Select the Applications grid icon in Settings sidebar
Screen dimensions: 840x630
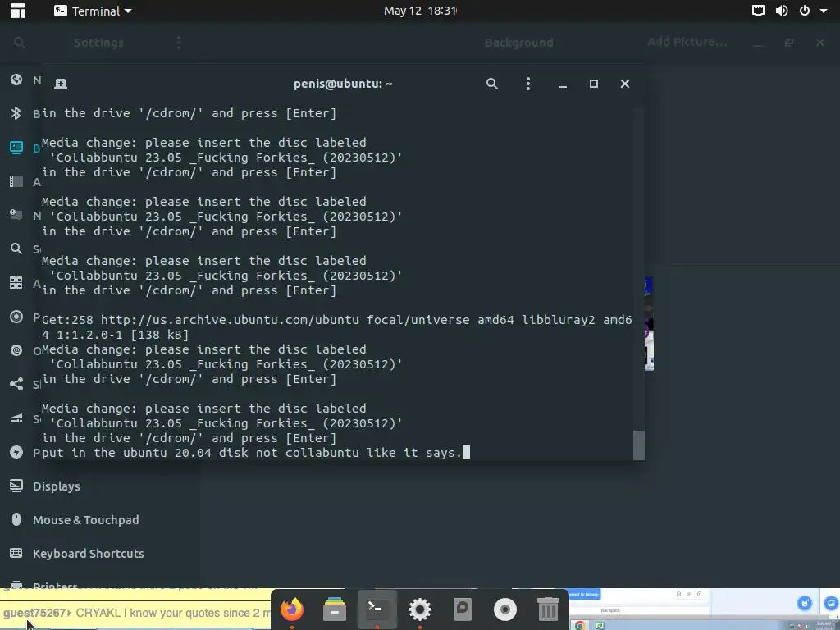[x=16, y=283]
